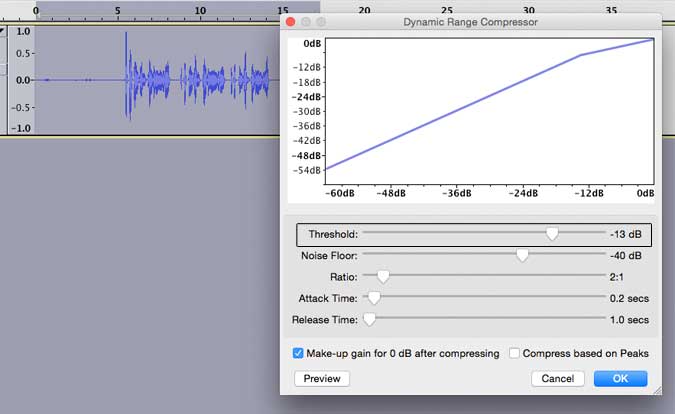Click the dialog resize grip corner
This screenshot has height=414, width=675.
click(x=657, y=390)
